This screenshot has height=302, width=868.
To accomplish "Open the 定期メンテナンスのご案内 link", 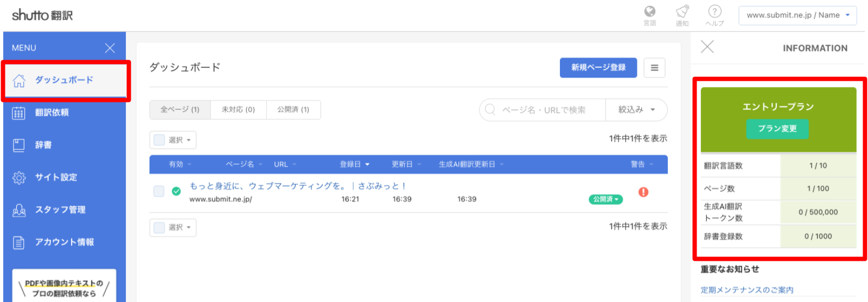I will click(746, 290).
